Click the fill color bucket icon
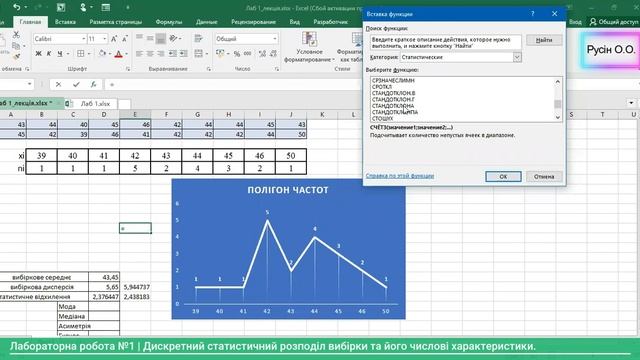Viewport: 640px width, 360px height. pos(102,53)
